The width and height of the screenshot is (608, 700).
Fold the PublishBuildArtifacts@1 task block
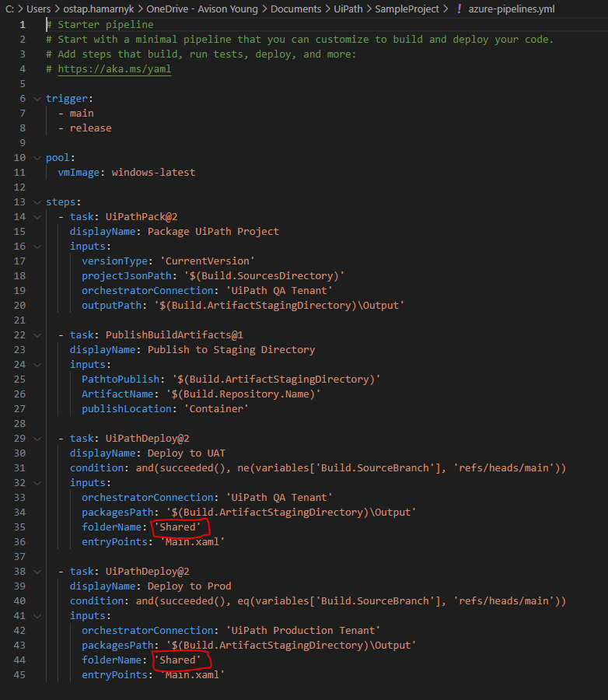37,335
